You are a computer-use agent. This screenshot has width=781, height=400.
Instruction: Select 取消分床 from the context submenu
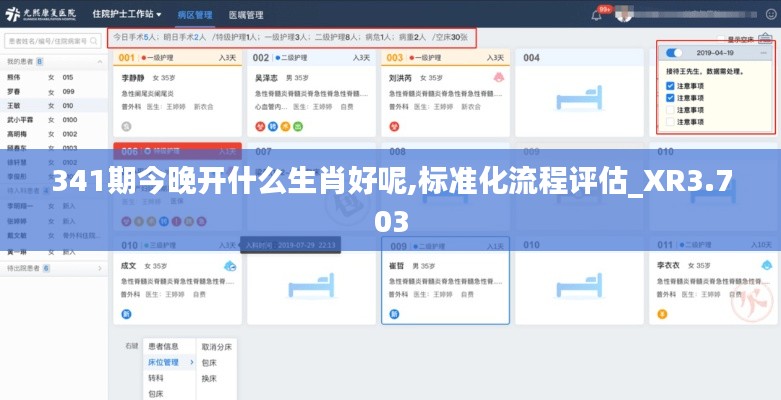point(216,347)
